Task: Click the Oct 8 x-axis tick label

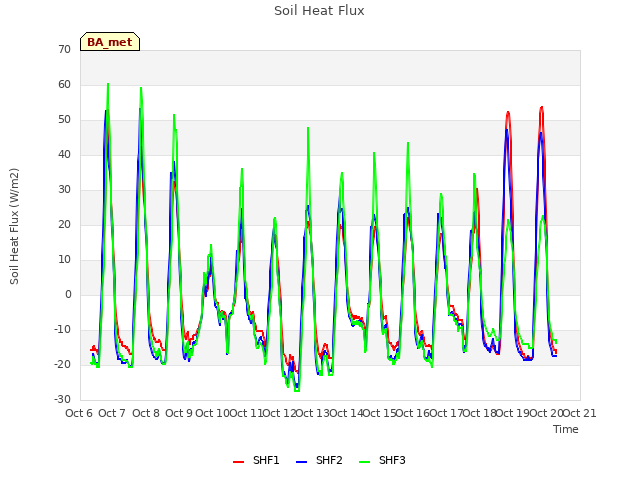Action: (x=146, y=413)
